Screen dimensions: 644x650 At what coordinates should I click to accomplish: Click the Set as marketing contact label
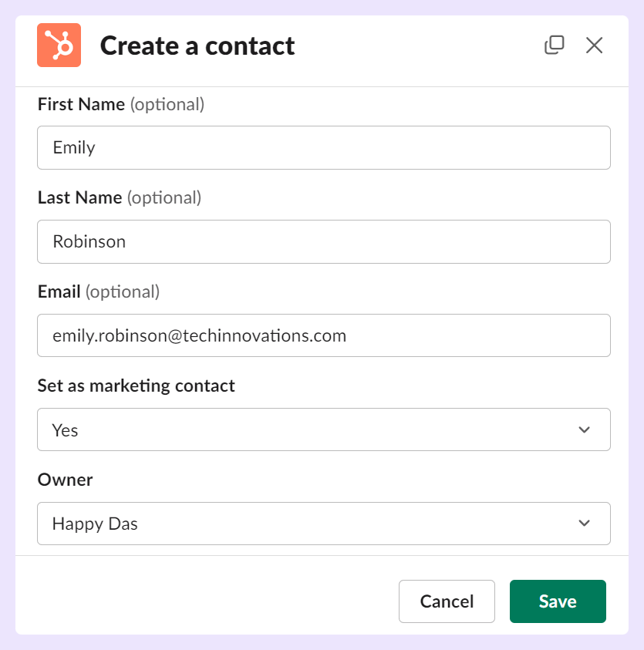tap(136, 386)
